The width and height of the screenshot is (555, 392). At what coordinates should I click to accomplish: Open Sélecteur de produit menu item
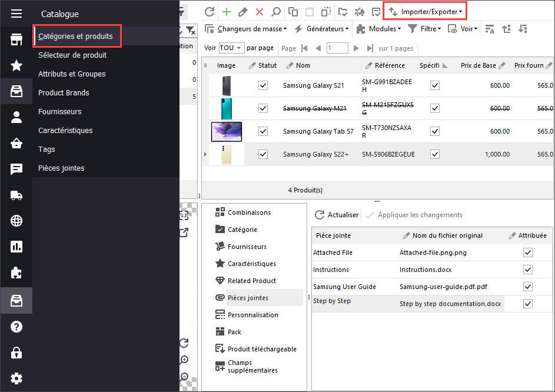(72, 55)
